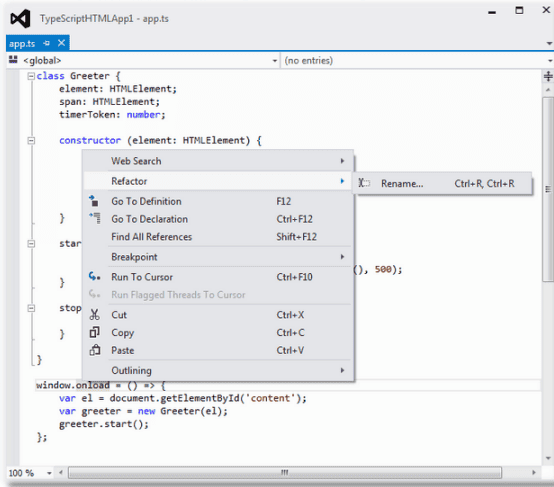
Task: Click the 'span: HTMLElement;' line
Action: (110, 102)
